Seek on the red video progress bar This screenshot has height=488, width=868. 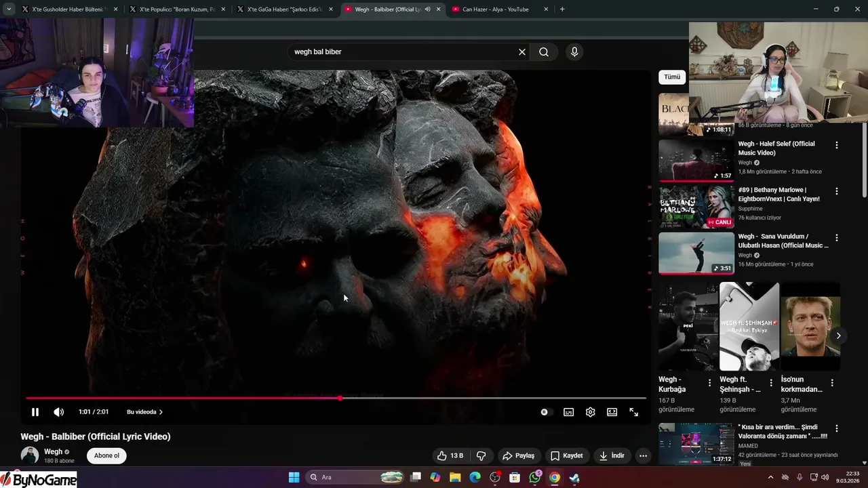336,398
